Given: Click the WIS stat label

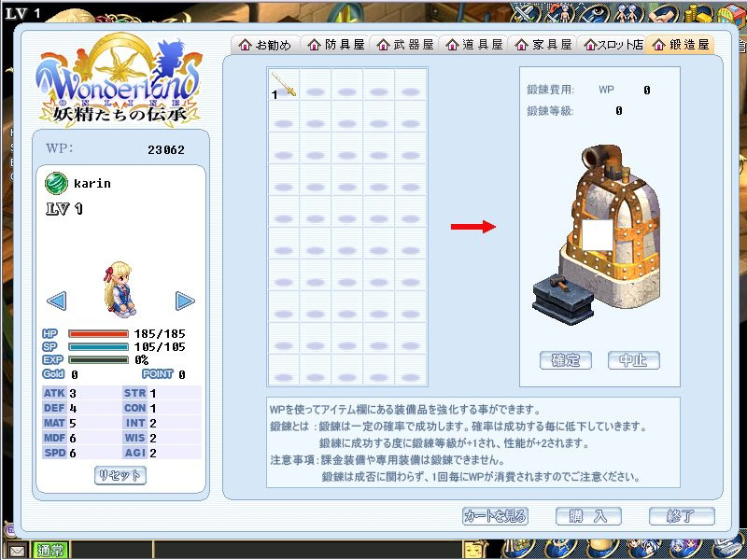Looking at the screenshot, I should [x=134, y=438].
